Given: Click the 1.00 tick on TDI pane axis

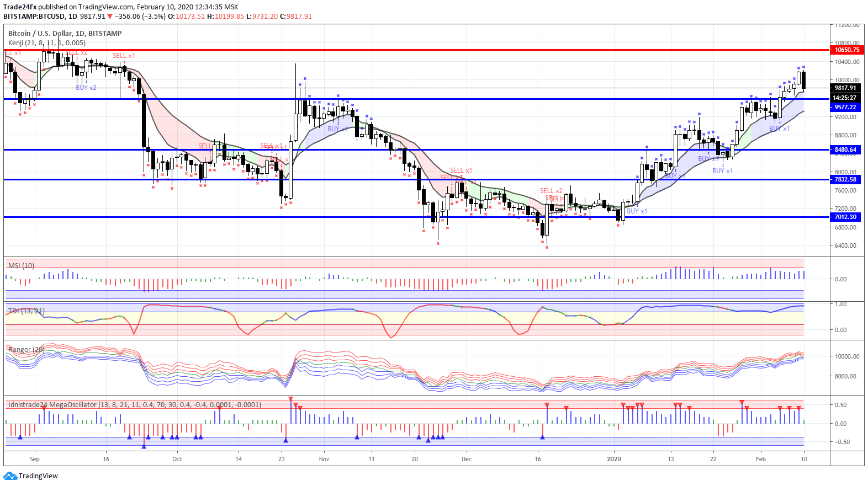Looking at the screenshot, I should click(840, 304).
